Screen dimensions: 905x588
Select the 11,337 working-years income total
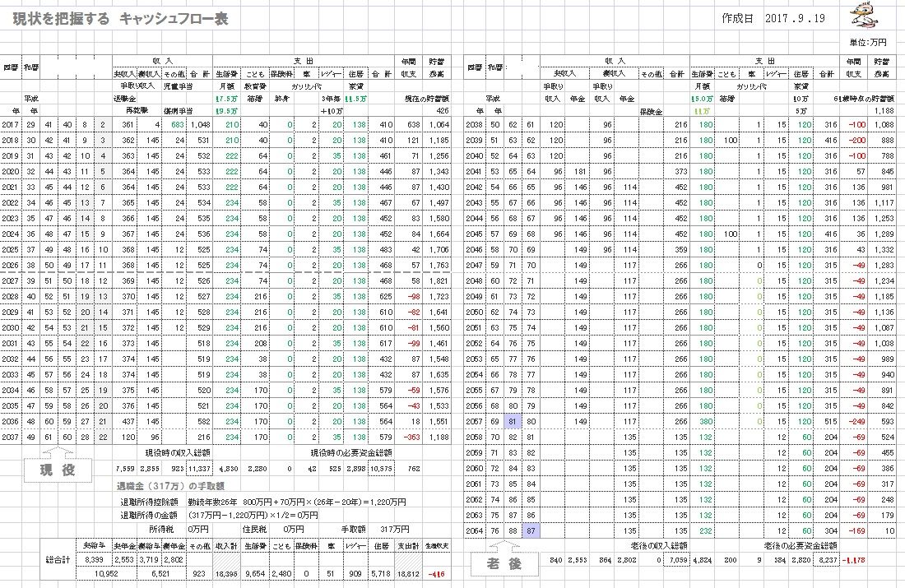pyautogui.click(x=199, y=469)
